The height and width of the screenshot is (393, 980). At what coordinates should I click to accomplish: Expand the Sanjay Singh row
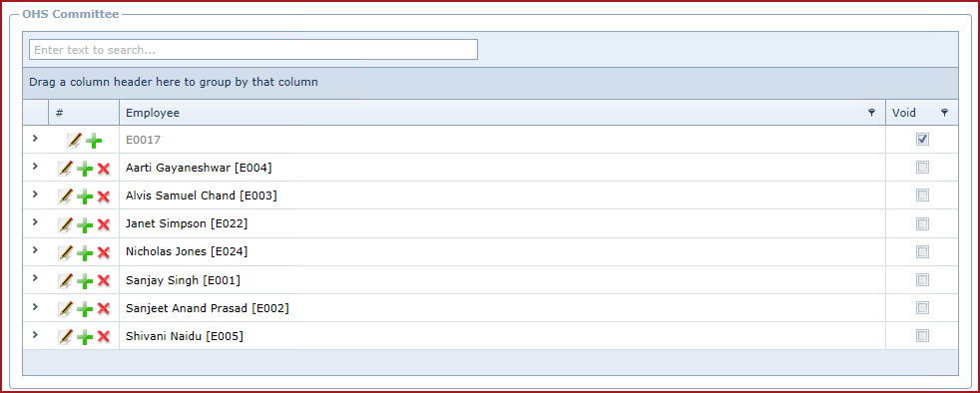coord(35,278)
